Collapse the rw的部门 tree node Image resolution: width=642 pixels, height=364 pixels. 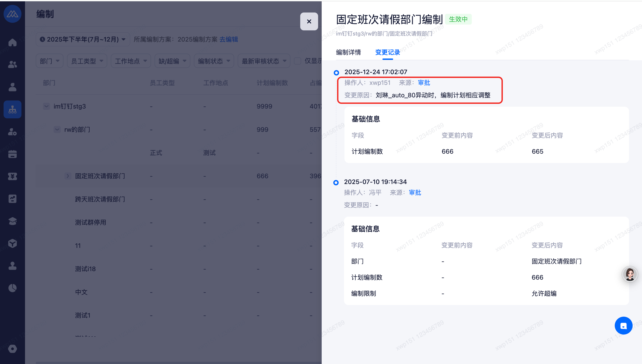(x=57, y=130)
